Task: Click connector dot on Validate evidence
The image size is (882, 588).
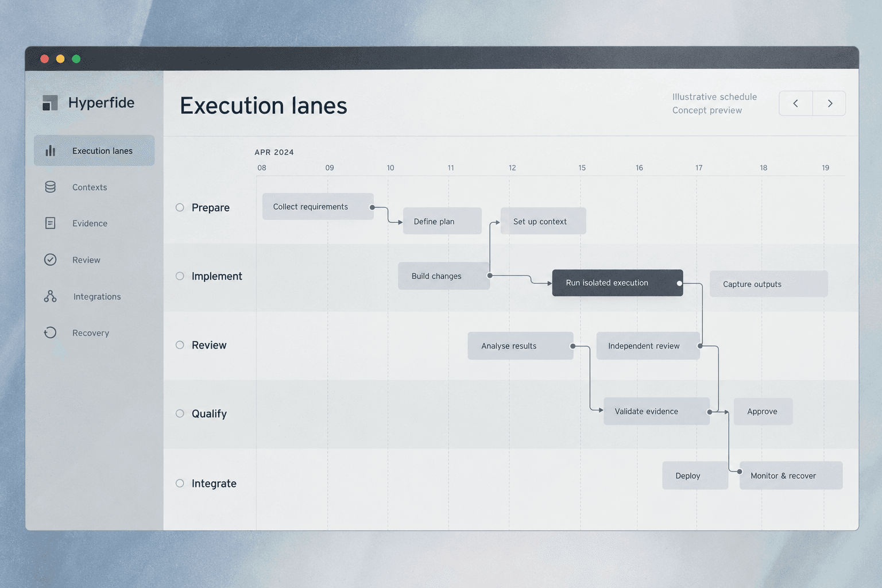Action: (710, 412)
